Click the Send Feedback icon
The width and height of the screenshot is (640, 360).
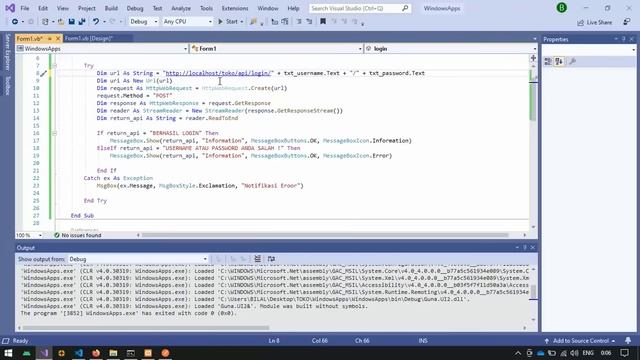627,22
